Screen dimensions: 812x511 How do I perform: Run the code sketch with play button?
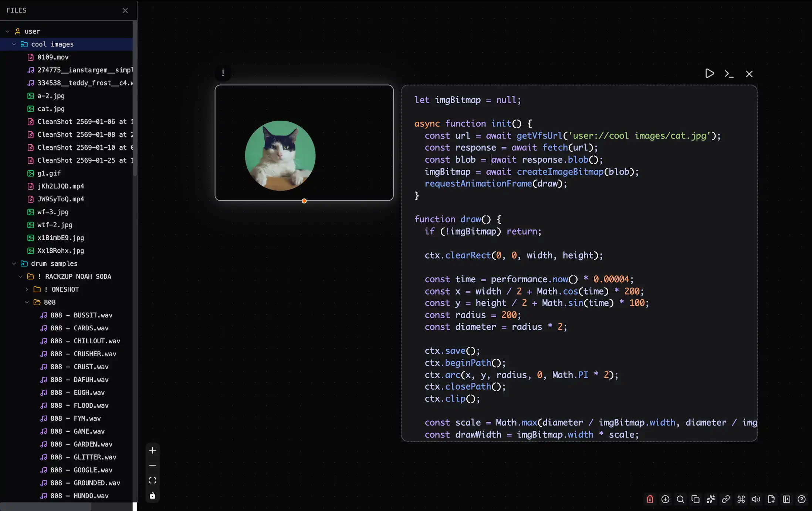[709, 73]
